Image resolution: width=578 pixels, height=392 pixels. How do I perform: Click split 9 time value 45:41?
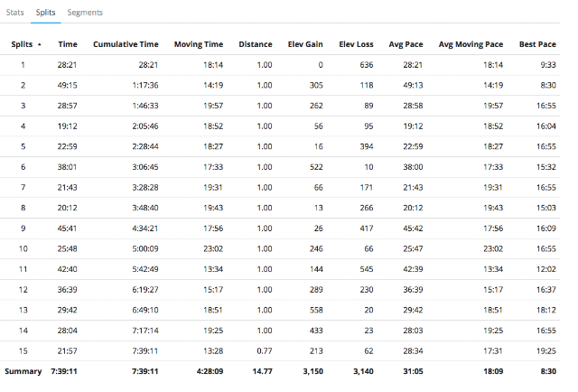68,228
